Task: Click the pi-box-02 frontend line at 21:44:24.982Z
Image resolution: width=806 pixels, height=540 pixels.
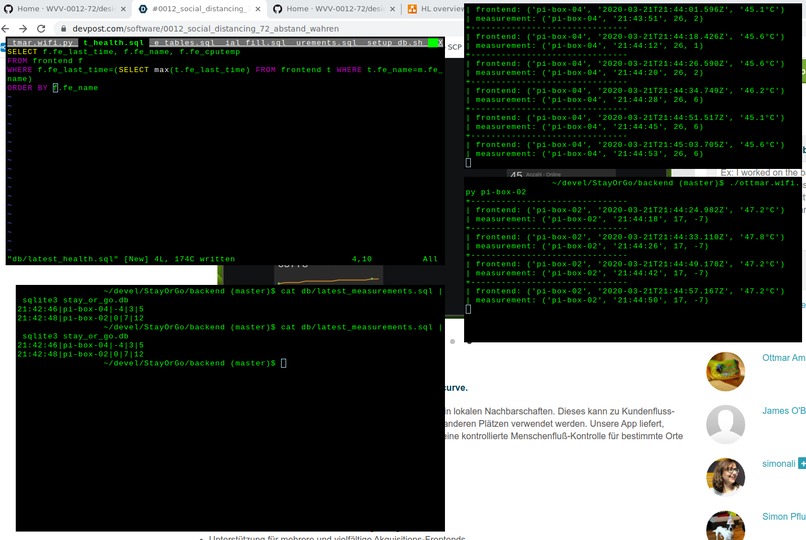Action: pos(630,210)
